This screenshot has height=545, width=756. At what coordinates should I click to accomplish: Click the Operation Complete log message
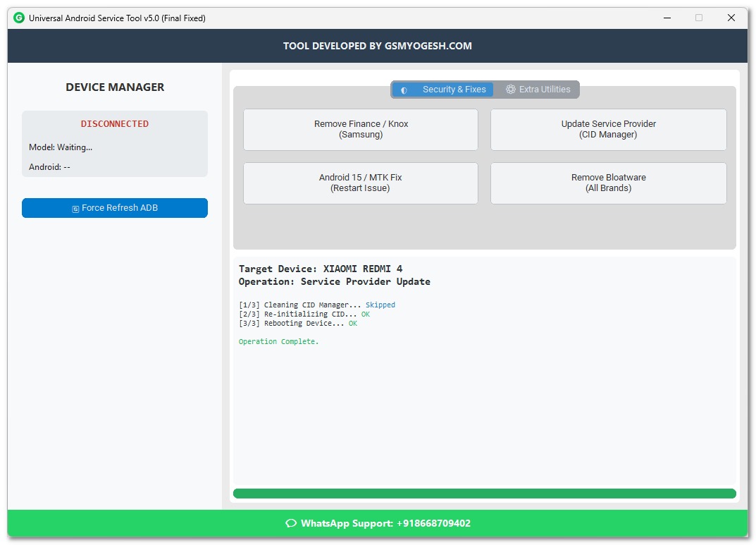click(x=278, y=342)
